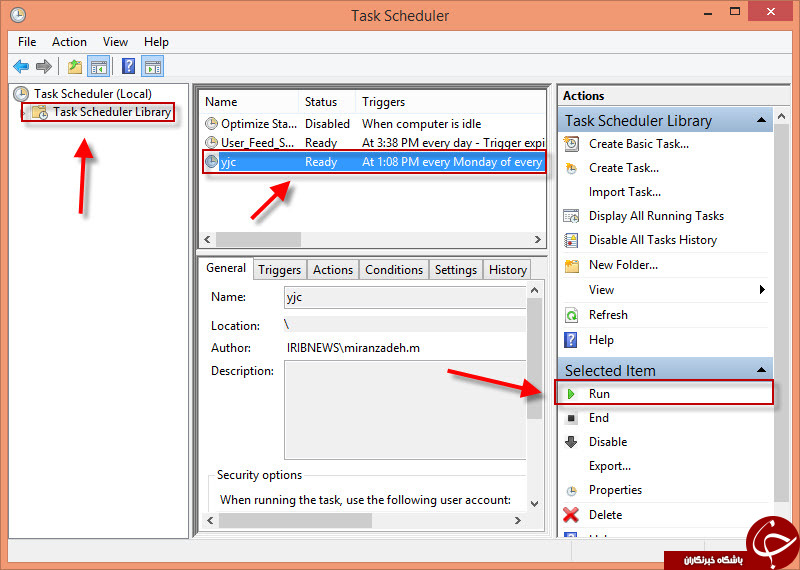Image resolution: width=800 pixels, height=570 pixels.
Task: Click the Forward arrow toolbar icon
Action: (x=44, y=66)
